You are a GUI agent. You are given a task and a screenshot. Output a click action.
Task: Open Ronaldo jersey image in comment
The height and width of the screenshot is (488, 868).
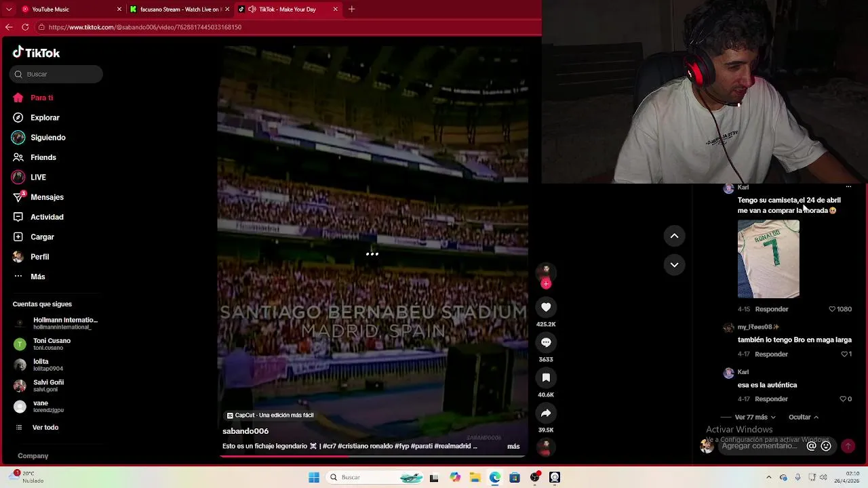pyautogui.click(x=768, y=259)
